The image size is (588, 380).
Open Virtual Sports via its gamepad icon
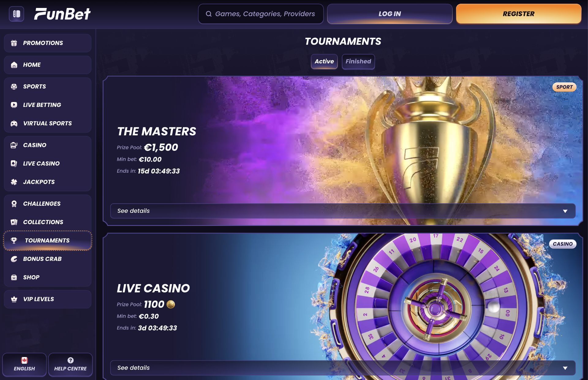[14, 123]
